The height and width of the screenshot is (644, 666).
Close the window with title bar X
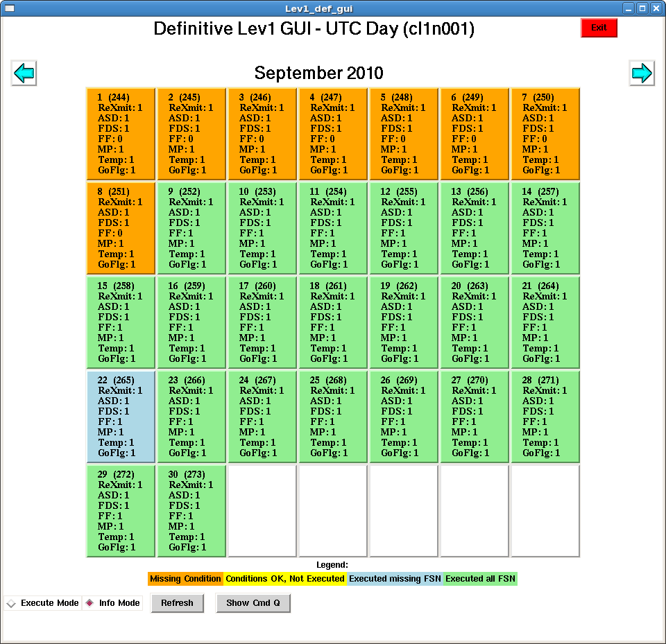[x=656, y=8]
